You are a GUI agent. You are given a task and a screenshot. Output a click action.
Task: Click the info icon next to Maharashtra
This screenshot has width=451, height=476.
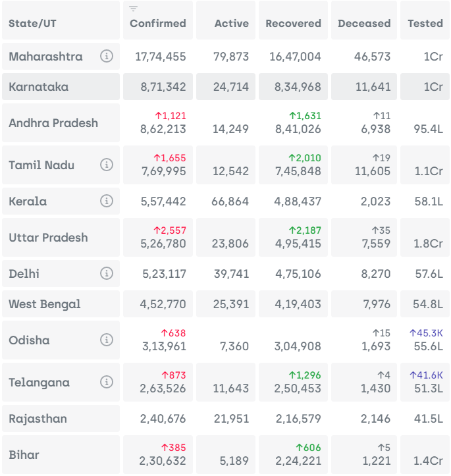click(x=106, y=57)
